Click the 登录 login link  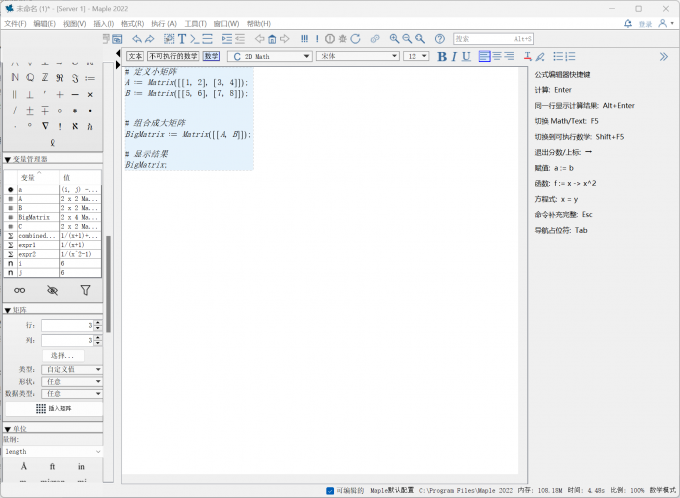pyautogui.click(x=645, y=24)
